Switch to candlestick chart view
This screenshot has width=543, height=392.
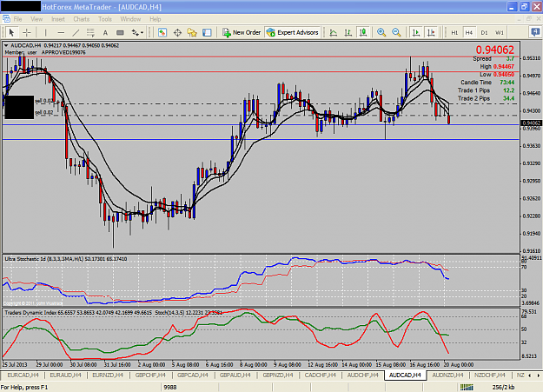point(363,32)
